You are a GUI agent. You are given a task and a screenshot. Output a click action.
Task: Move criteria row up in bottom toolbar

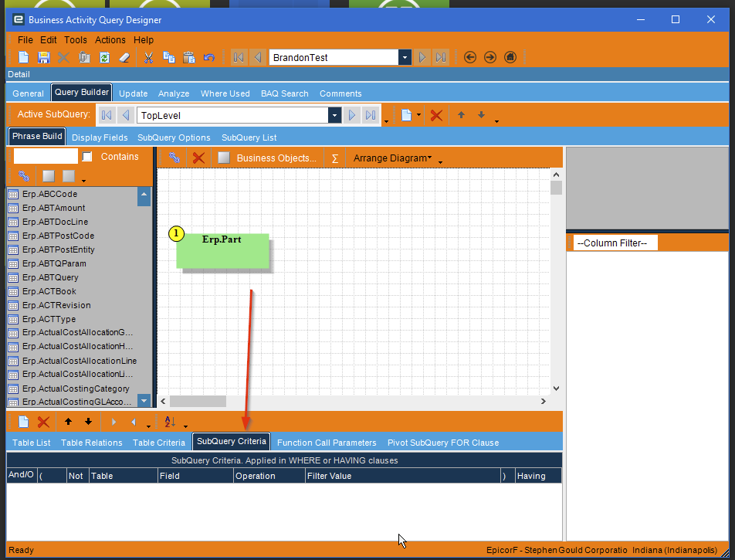click(x=68, y=422)
